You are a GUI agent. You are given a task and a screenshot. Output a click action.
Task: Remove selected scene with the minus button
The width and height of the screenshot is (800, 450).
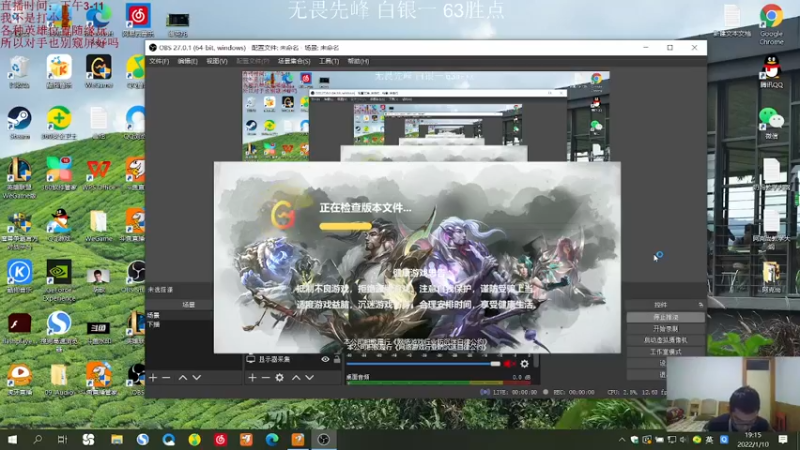point(166,378)
